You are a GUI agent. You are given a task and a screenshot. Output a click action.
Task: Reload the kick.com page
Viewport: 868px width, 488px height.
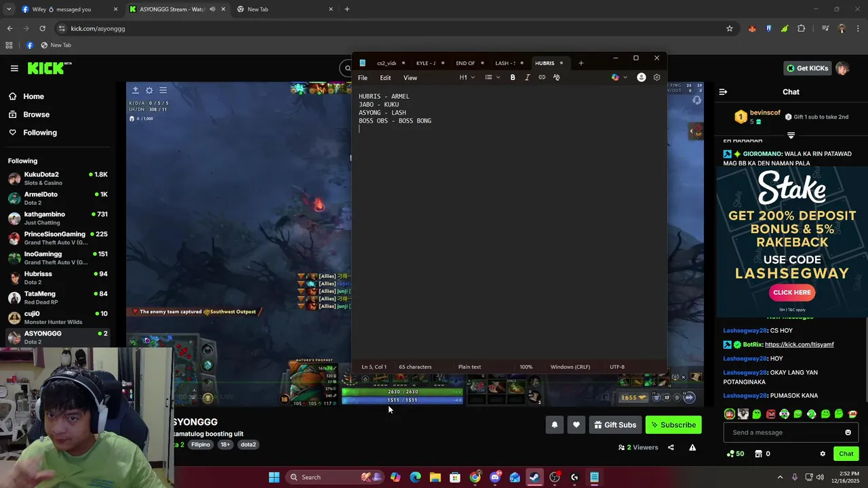42,28
